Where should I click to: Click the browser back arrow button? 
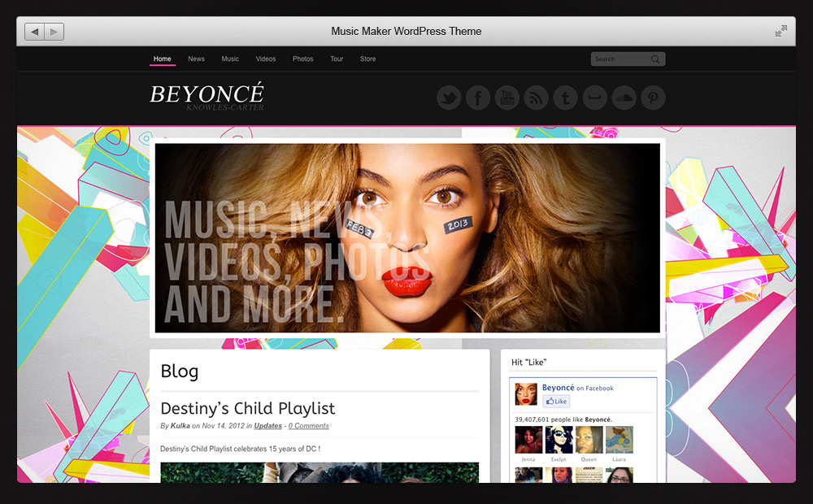(x=35, y=32)
